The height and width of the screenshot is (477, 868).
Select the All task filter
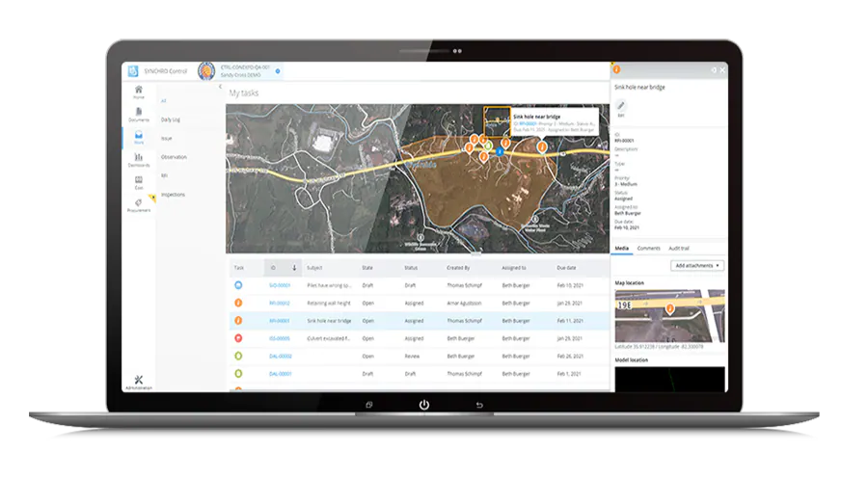pos(163,101)
